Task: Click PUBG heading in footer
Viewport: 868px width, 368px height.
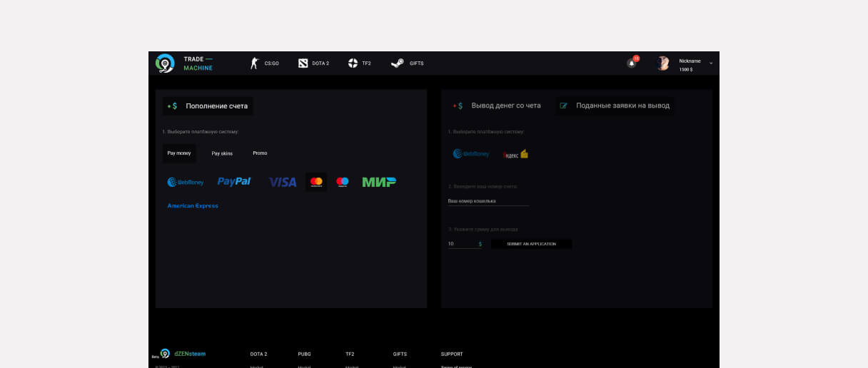Action: [305, 354]
